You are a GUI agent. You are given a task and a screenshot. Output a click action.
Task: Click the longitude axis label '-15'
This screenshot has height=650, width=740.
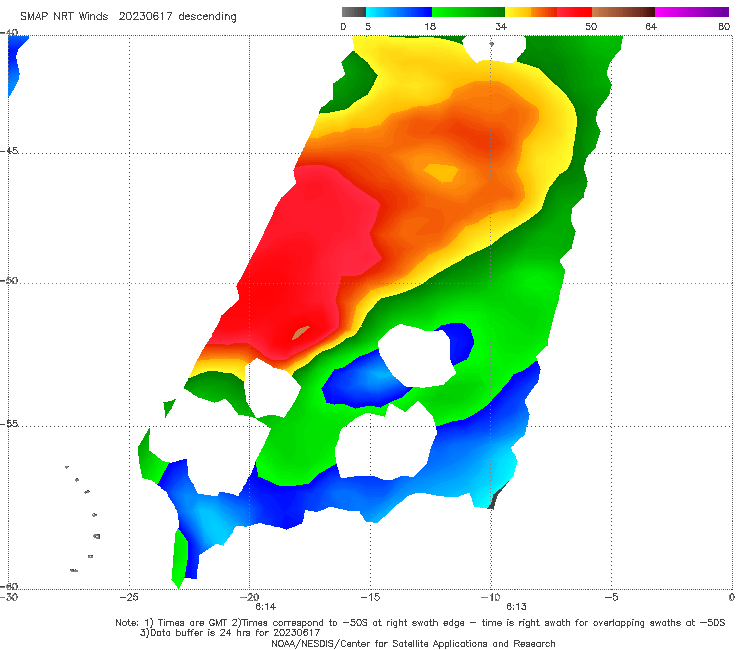pyautogui.click(x=370, y=597)
